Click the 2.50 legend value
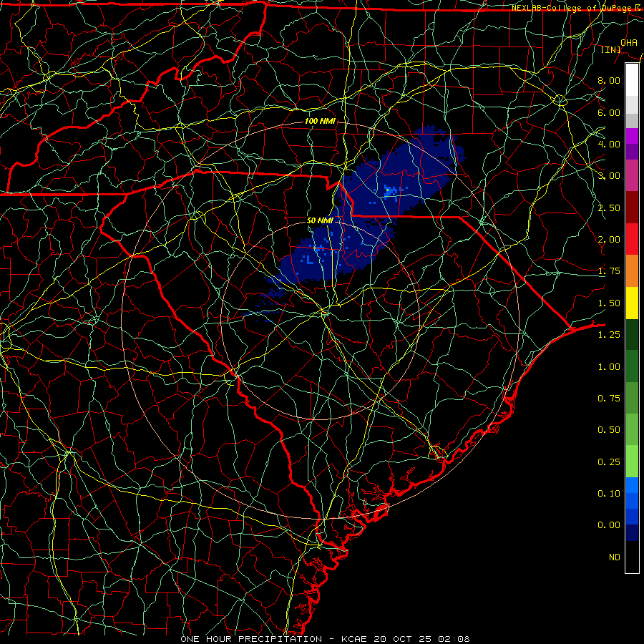Image resolution: width=644 pixels, height=644 pixels. (609, 208)
